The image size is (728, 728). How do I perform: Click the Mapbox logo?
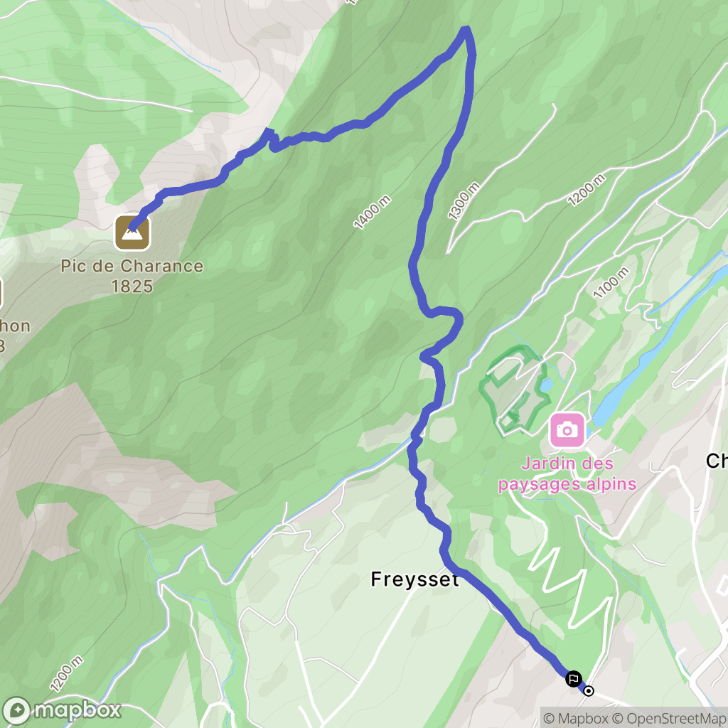click(x=61, y=710)
